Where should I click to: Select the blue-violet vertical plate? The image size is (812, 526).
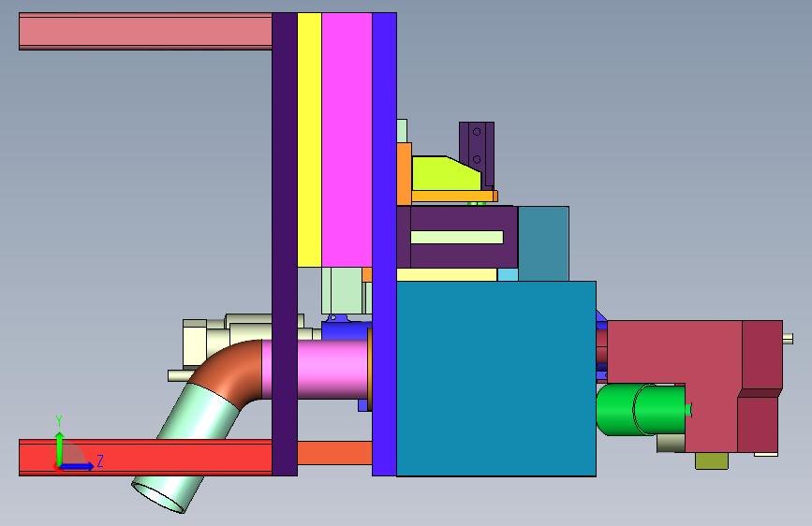click(384, 244)
